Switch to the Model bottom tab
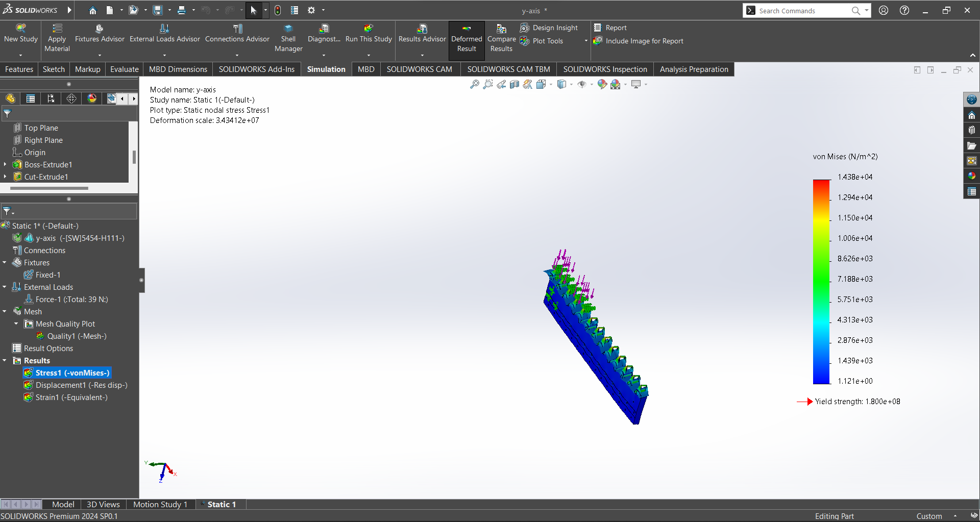 click(x=63, y=504)
